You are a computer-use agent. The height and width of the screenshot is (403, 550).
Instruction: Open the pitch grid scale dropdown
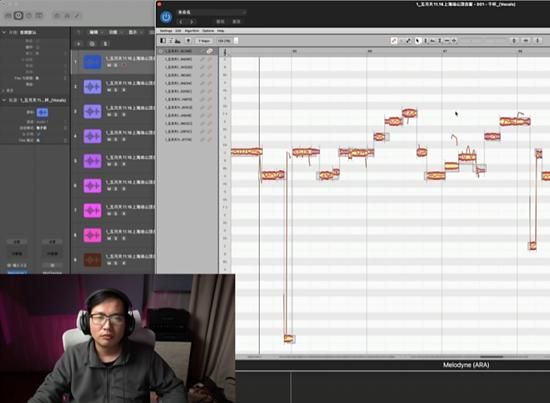[203, 41]
